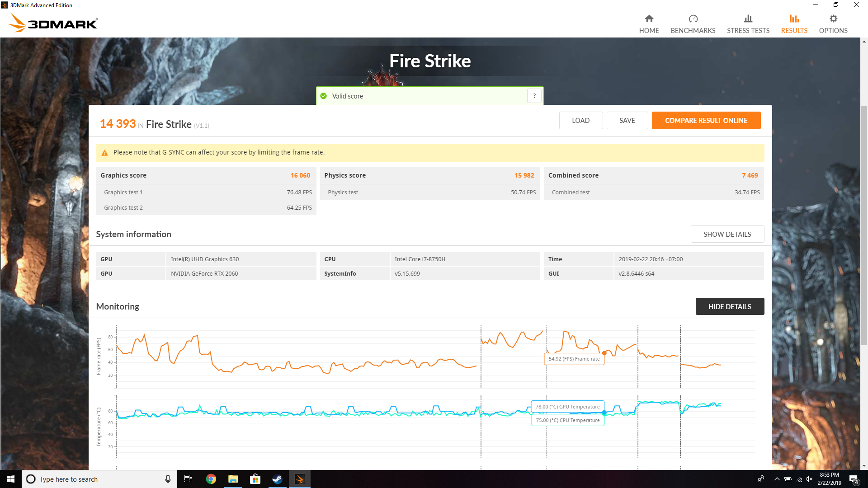
Task: Click HIDE DETAILS for monitoring
Action: pyautogui.click(x=730, y=306)
